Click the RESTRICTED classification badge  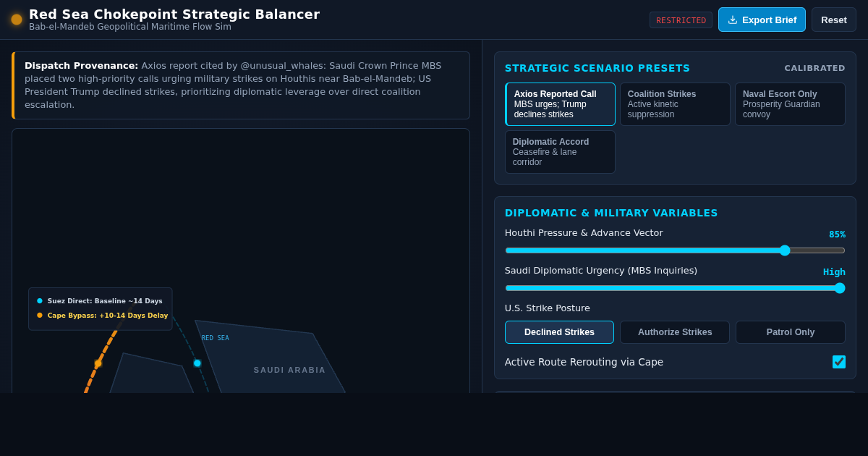click(x=681, y=20)
